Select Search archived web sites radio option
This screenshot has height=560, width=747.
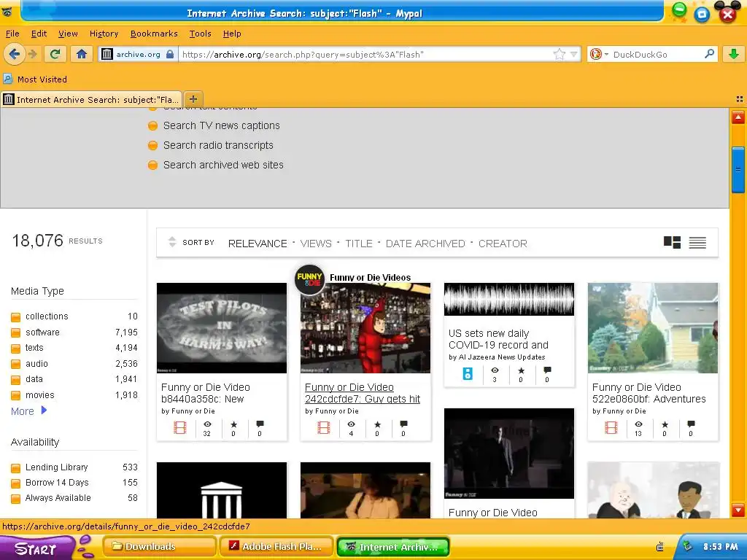click(x=152, y=166)
